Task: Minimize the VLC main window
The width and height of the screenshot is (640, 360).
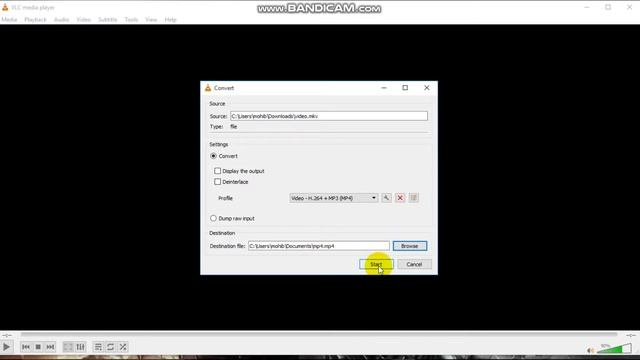Action: [587, 7]
